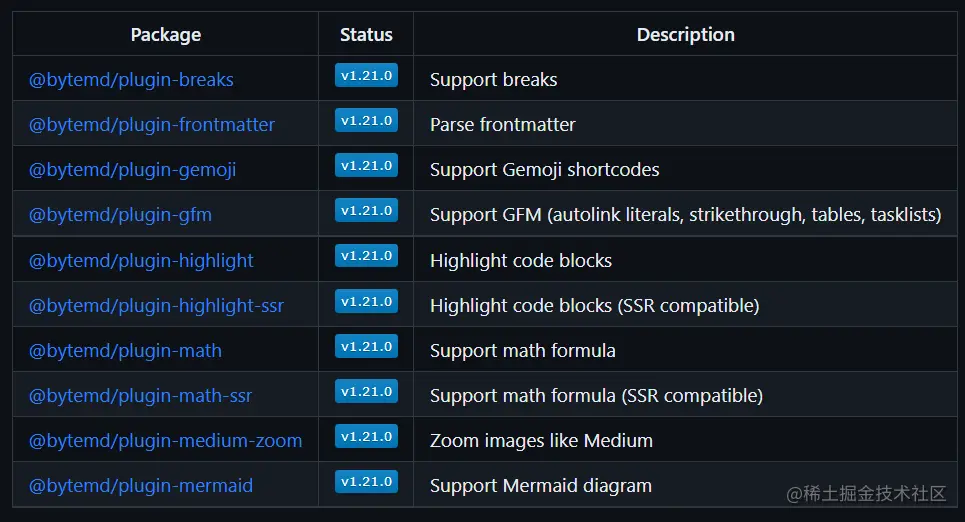Open the @bytemd/plugin-math package link
The width and height of the screenshot is (965, 522).
pos(125,351)
